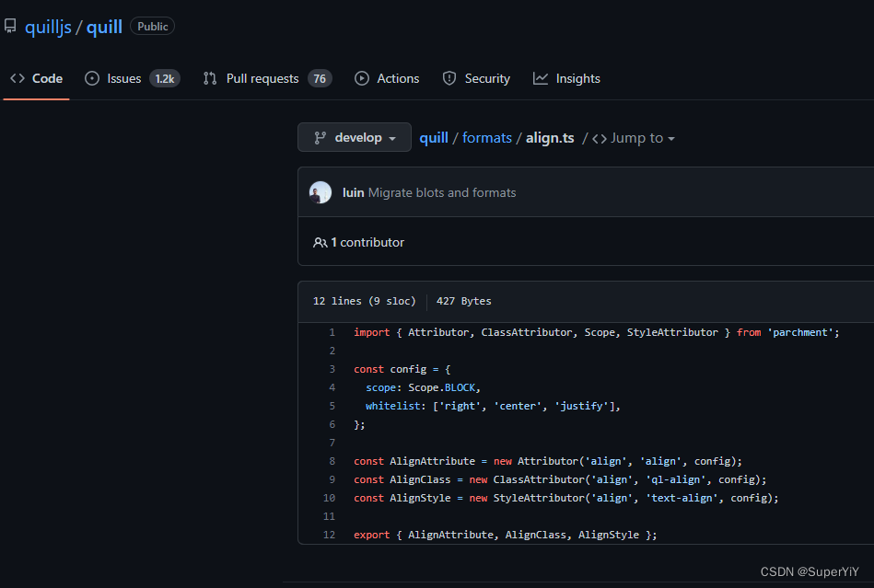
Task: Click the Issues circle-dot icon
Action: (92, 78)
